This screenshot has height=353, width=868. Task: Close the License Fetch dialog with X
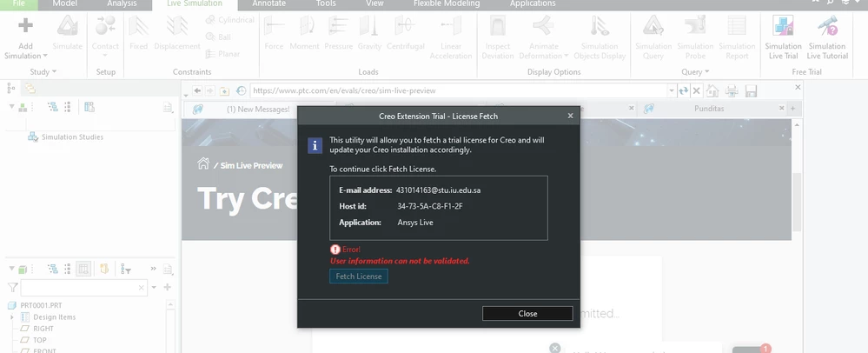570,116
